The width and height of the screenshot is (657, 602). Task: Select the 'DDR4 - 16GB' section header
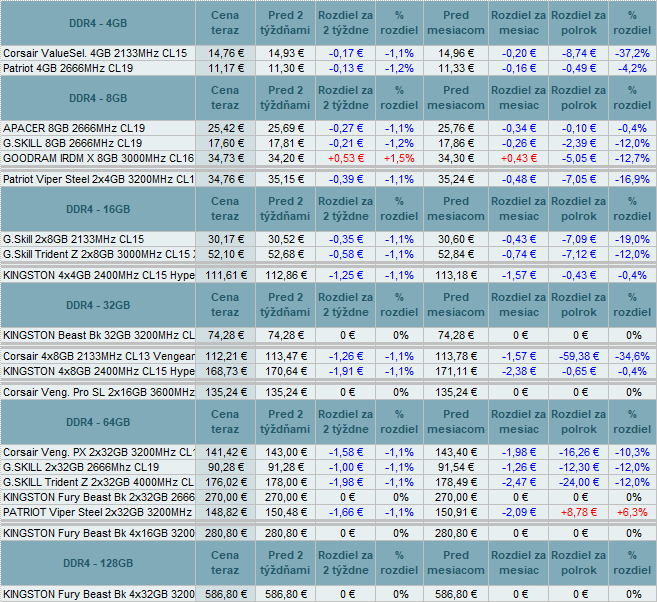(x=98, y=209)
